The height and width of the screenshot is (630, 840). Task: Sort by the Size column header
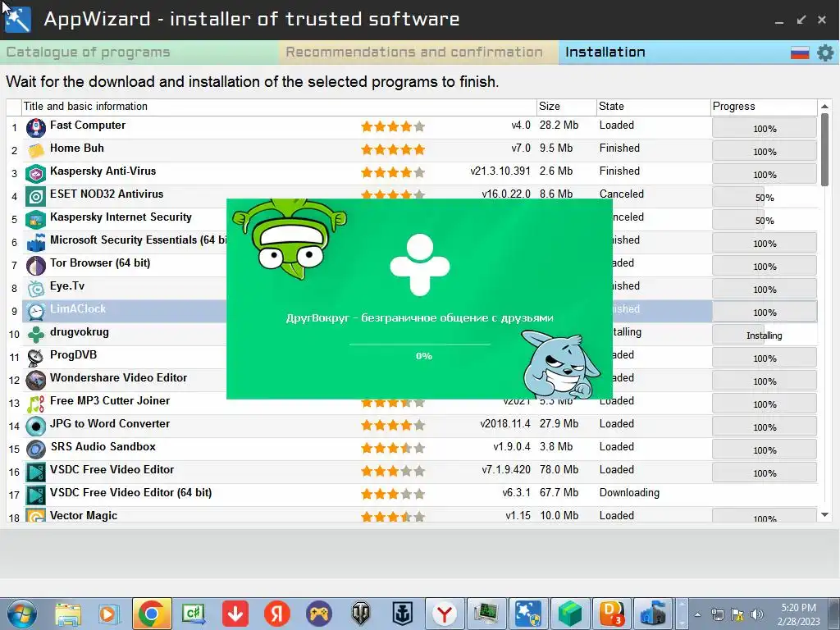(566, 107)
